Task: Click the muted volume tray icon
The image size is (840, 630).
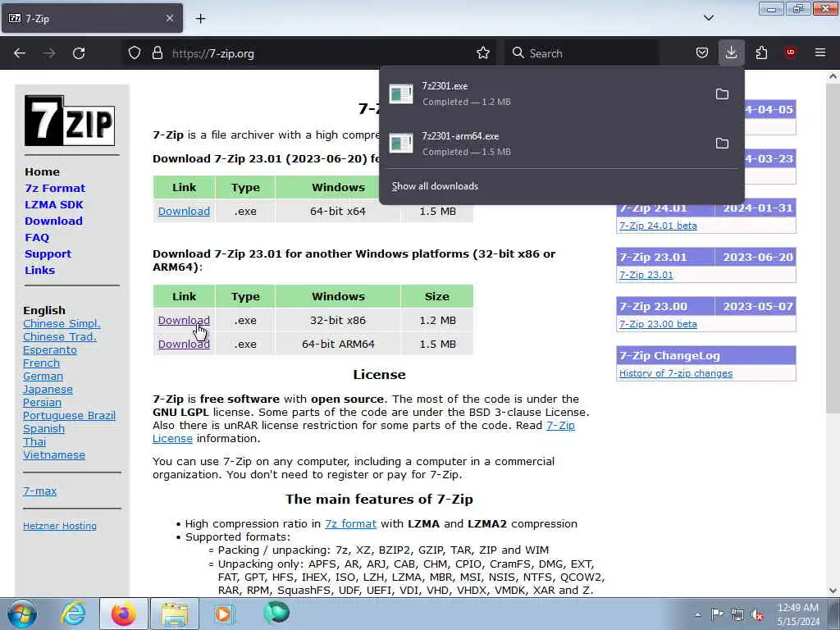Action: coord(757,614)
